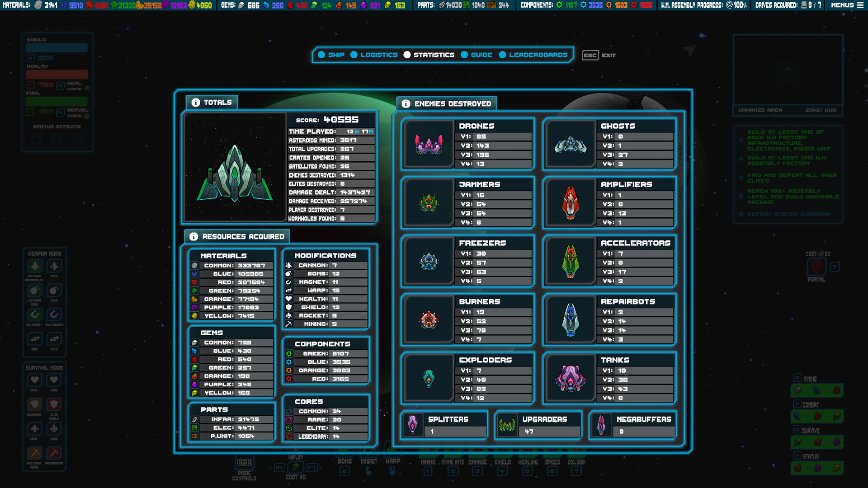Select the Lightning Bomb weapon mod

click(x=35, y=291)
